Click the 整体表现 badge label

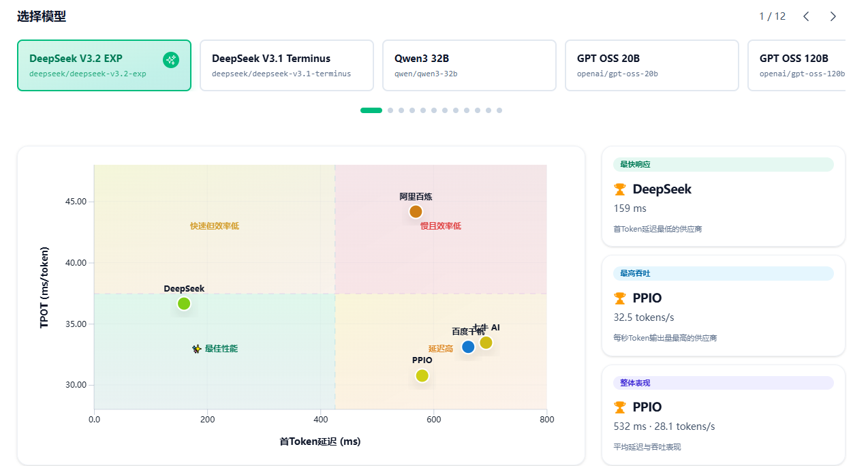[x=635, y=383]
